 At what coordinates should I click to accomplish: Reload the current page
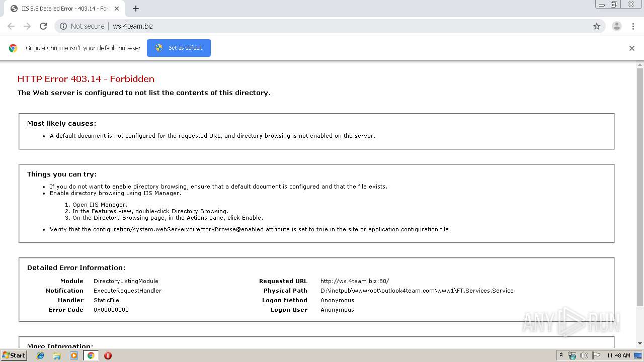[43, 26]
